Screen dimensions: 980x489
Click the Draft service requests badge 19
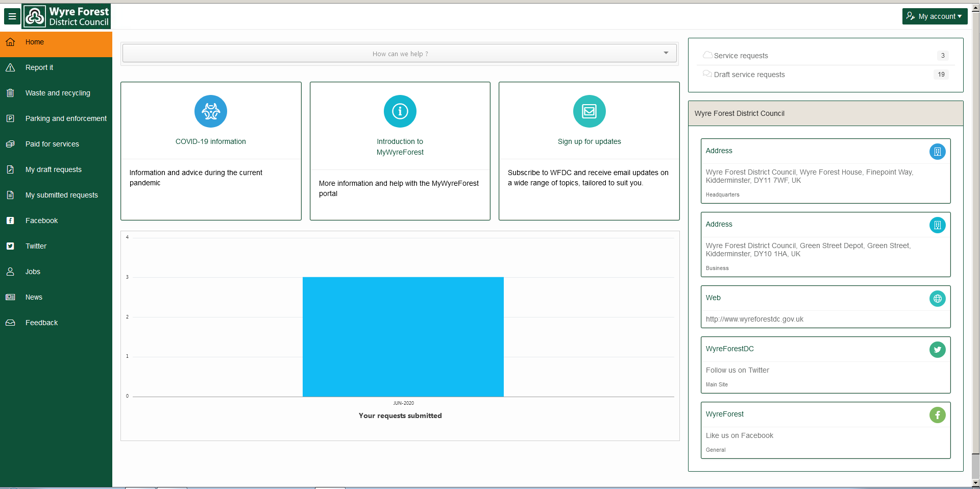(941, 75)
